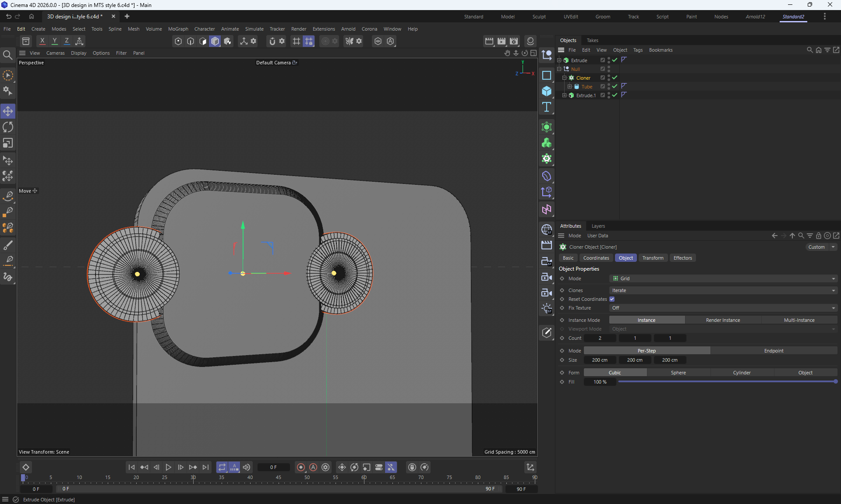The height and width of the screenshot is (504, 841).
Task: Open the Clones Iterate dropdown
Action: tap(723, 290)
